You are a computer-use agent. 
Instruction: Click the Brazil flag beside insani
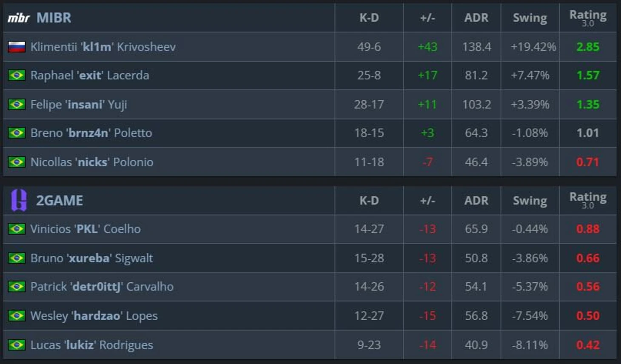point(17,104)
